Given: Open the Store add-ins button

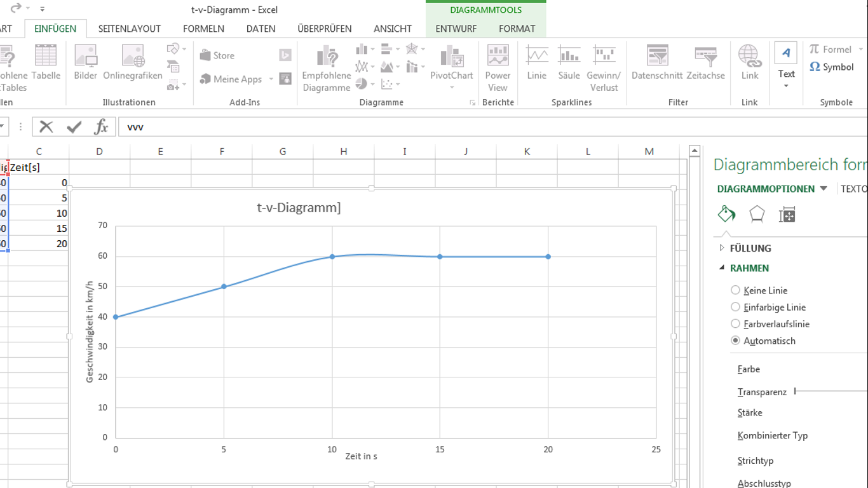Looking at the screenshot, I should pyautogui.click(x=217, y=55).
